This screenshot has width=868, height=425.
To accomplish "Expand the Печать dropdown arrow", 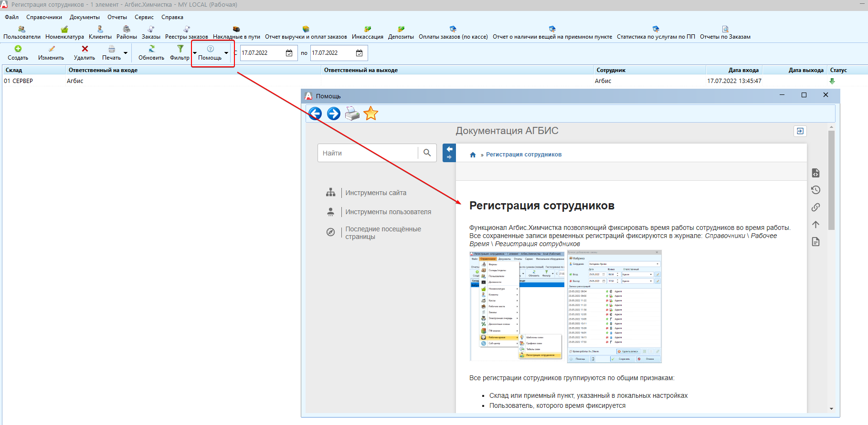I will coord(126,53).
